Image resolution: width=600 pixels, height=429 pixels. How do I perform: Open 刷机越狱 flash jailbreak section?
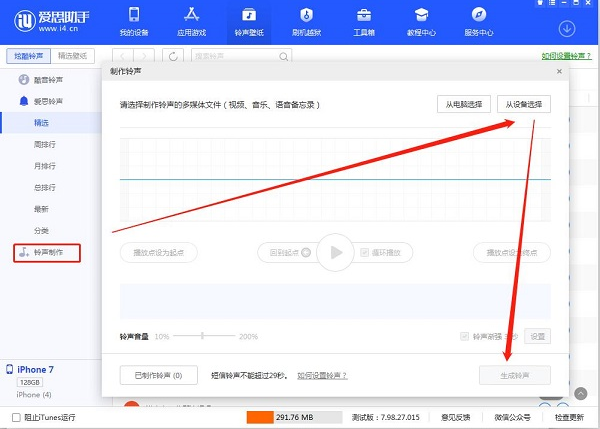point(306,22)
